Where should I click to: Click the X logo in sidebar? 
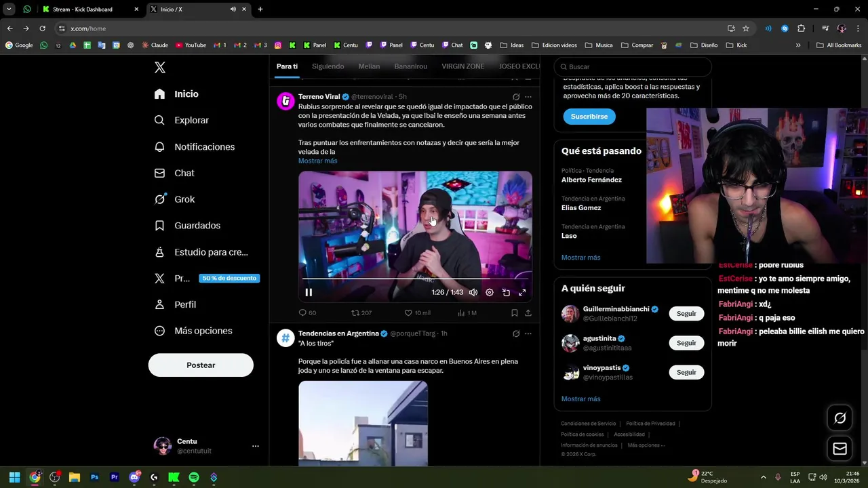coord(160,67)
